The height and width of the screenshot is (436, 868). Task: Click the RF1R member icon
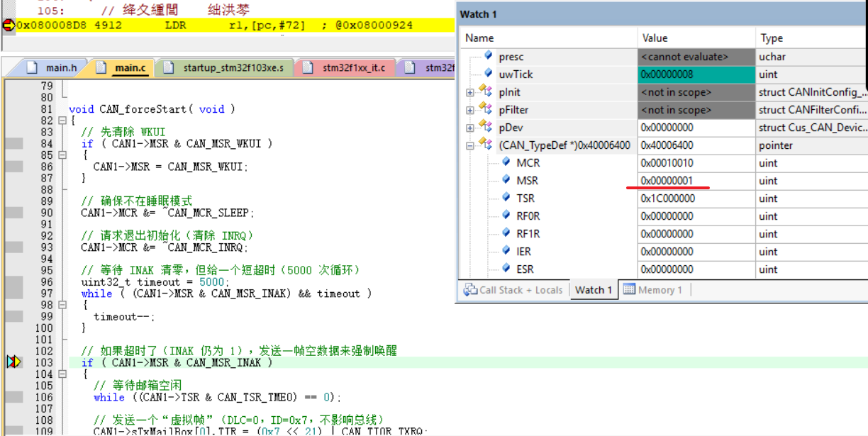(506, 233)
